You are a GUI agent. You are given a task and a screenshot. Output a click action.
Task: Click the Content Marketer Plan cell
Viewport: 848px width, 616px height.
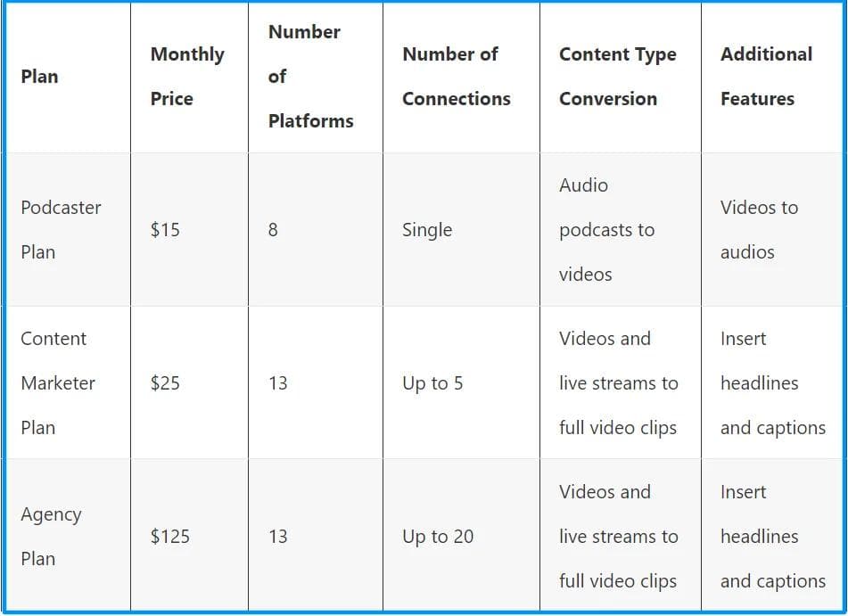58,382
